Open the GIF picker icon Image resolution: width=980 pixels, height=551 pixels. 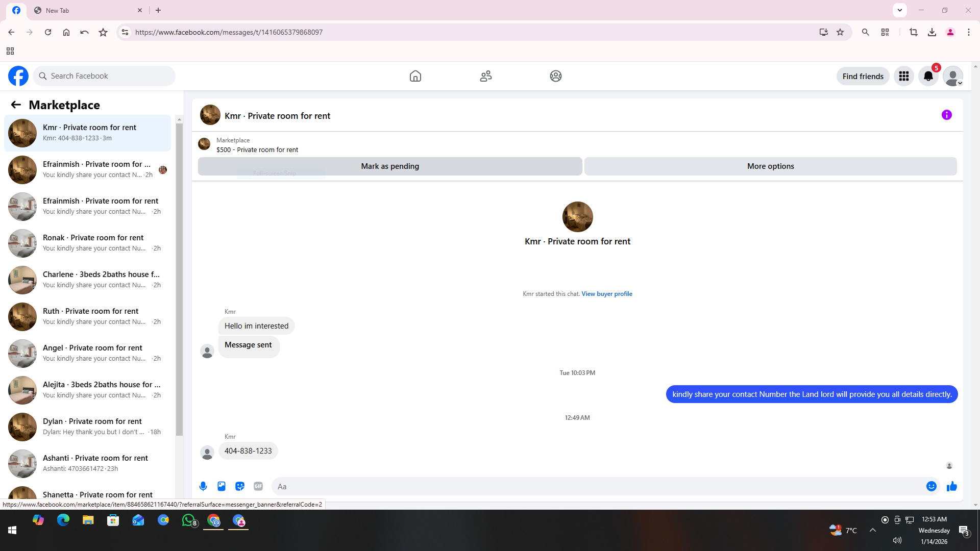pyautogui.click(x=258, y=486)
